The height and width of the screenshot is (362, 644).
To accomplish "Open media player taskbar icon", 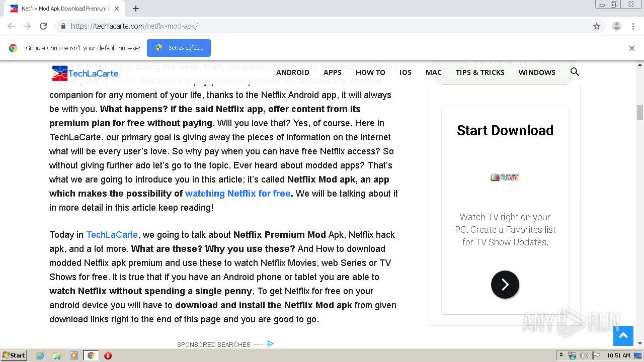I will 74,355.
